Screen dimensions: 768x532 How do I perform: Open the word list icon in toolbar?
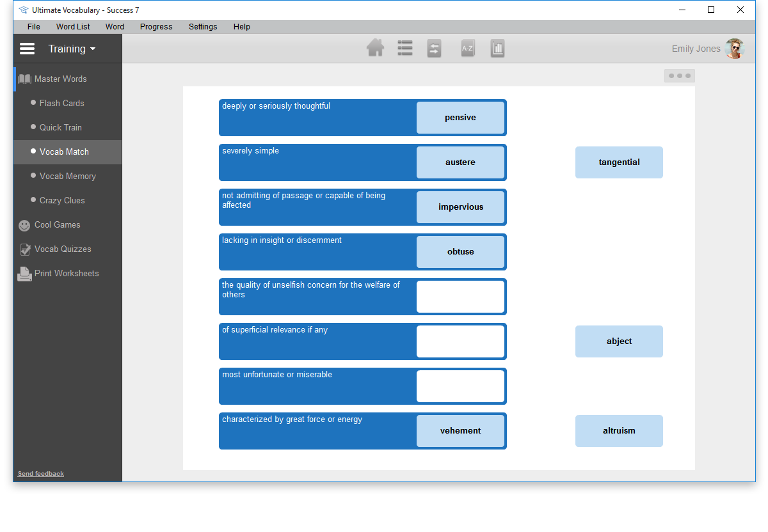pyautogui.click(x=405, y=48)
